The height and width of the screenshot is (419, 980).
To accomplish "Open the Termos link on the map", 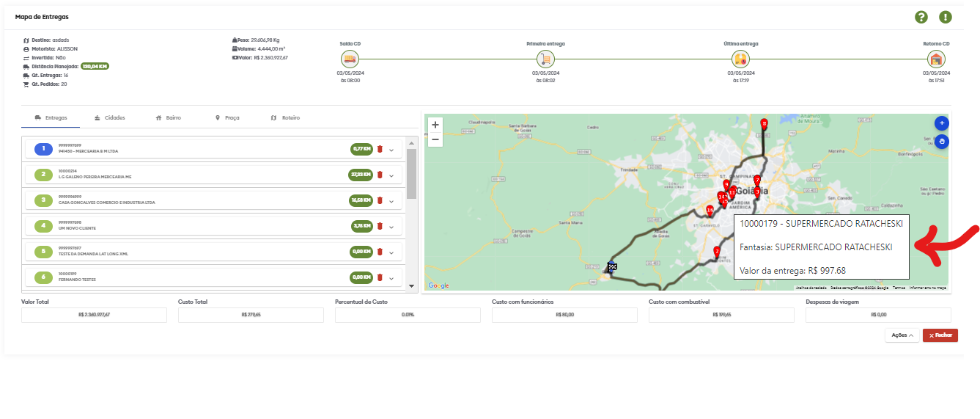I will click(x=899, y=288).
